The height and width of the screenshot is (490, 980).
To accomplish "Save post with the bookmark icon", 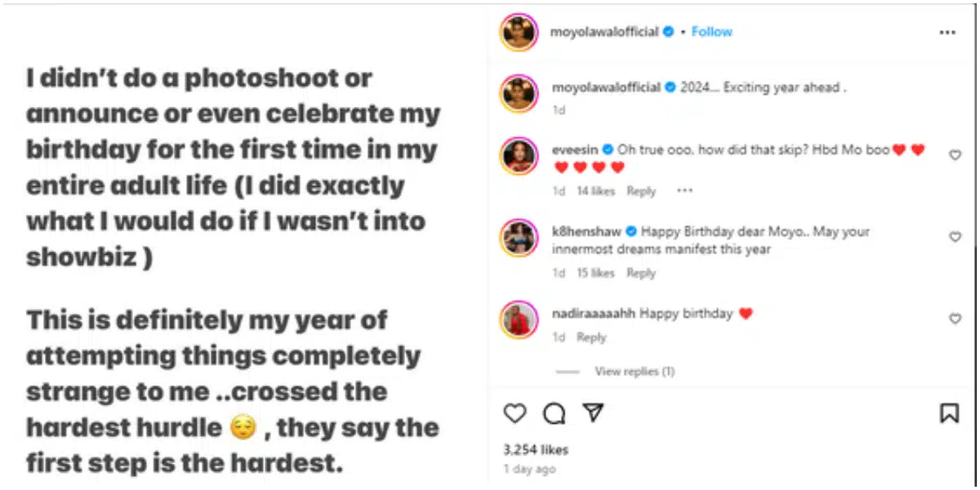I will [949, 414].
